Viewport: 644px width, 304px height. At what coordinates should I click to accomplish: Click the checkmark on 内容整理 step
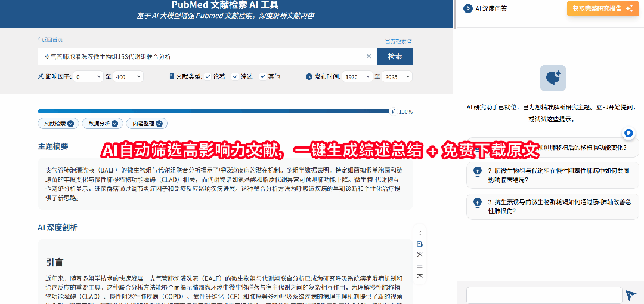(159, 124)
